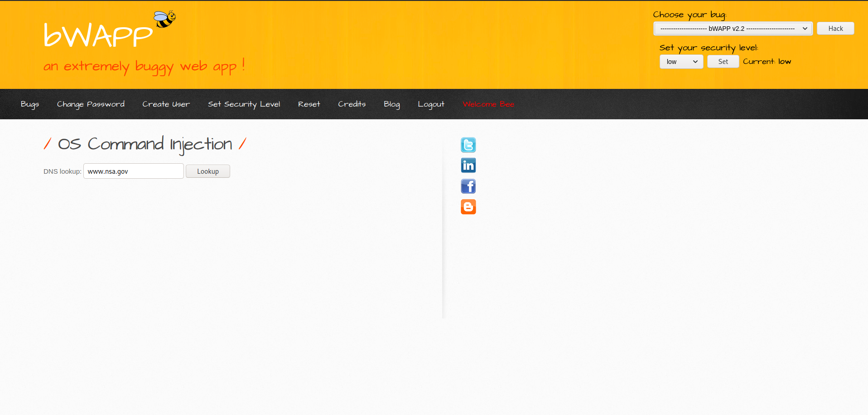The height and width of the screenshot is (415, 868).
Task: Open the Bugs menu item
Action: [30, 104]
